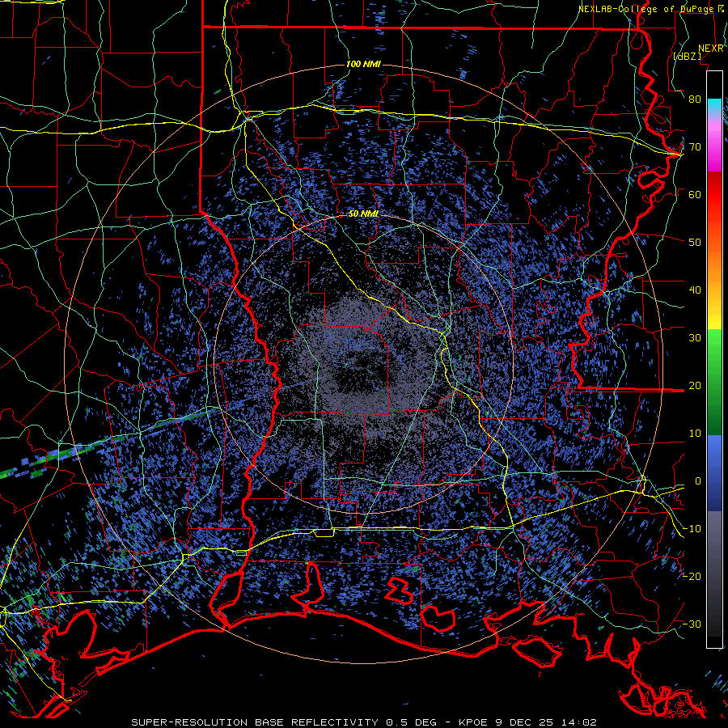
Task: Click the 0 value on dBZ scale
Action: 697,481
